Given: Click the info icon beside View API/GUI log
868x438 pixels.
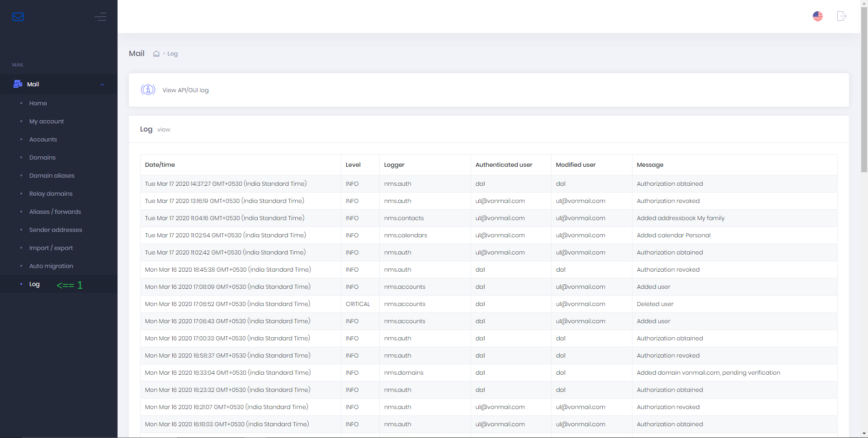Looking at the screenshot, I should point(148,90).
